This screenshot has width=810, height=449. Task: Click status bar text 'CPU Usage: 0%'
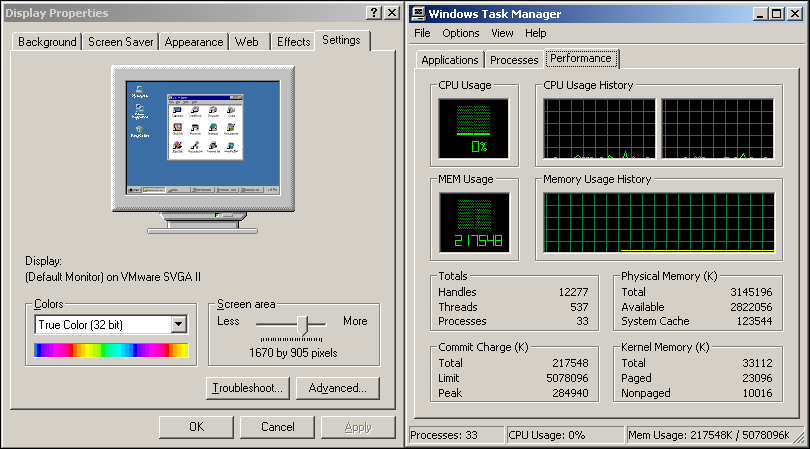coord(547,435)
